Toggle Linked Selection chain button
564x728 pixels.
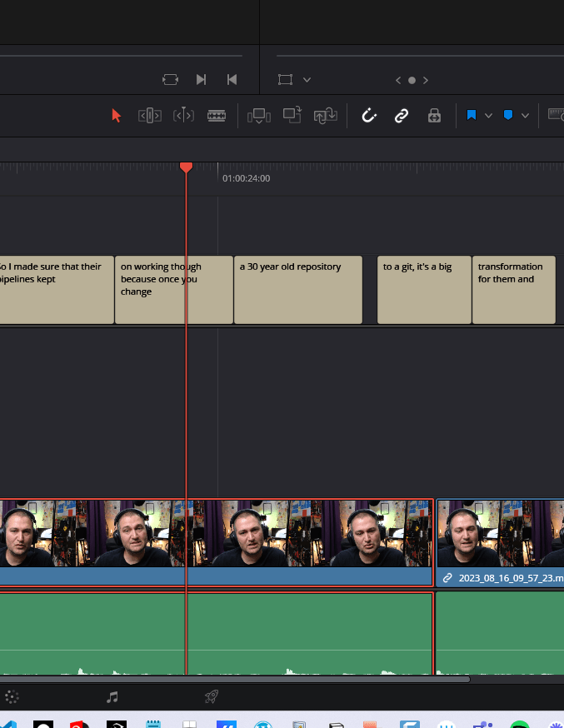(402, 116)
